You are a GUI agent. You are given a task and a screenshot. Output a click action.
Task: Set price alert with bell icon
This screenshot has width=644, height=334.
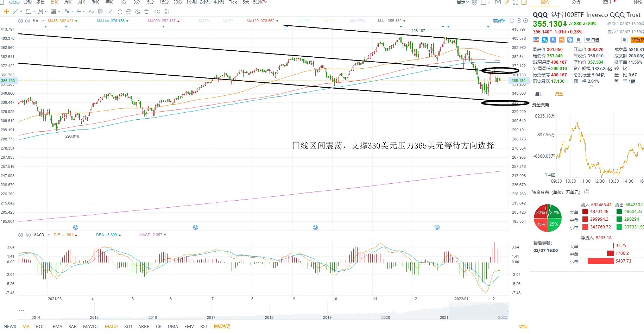point(624,40)
